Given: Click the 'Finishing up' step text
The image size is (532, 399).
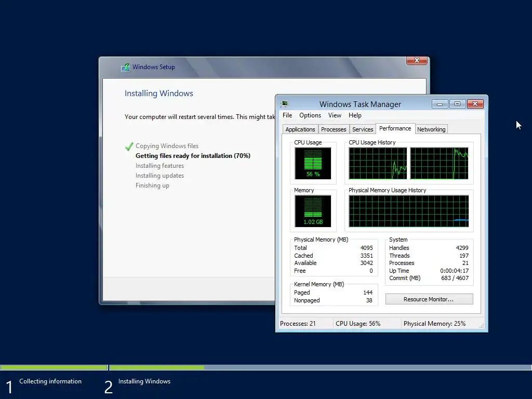Looking at the screenshot, I should click(x=152, y=185).
